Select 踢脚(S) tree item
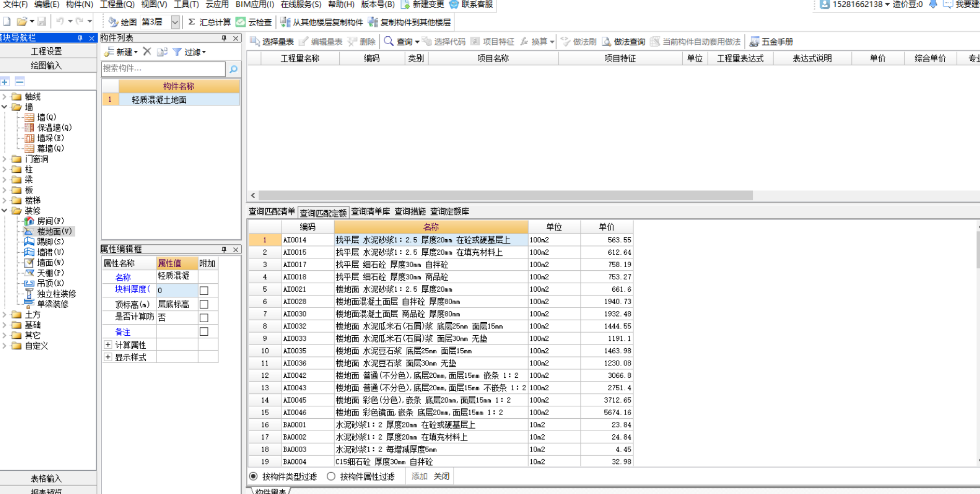 click(x=45, y=242)
